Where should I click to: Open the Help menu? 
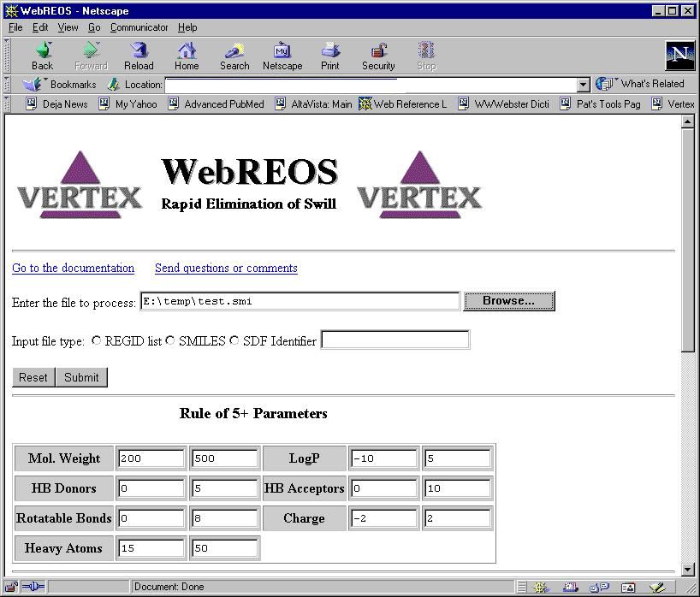point(187,27)
